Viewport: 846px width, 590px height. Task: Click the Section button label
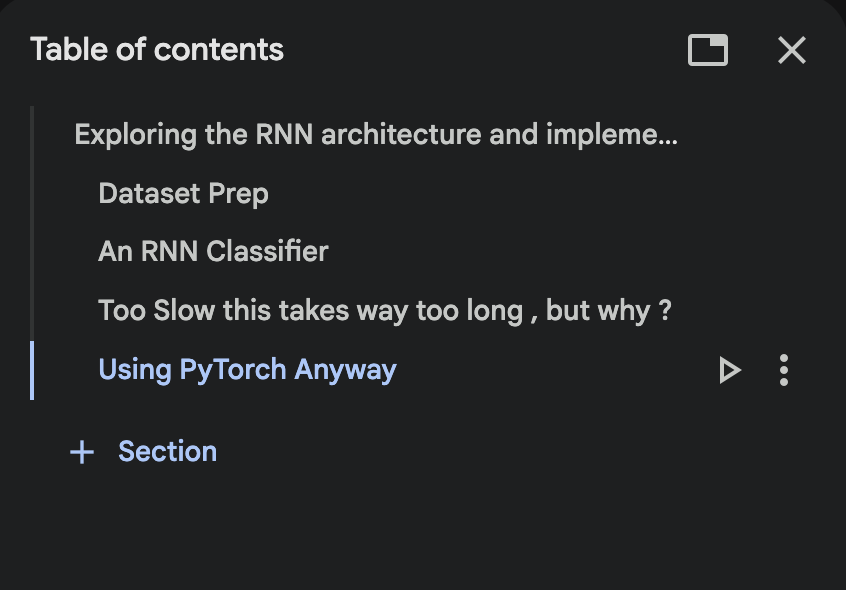tap(167, 452)
